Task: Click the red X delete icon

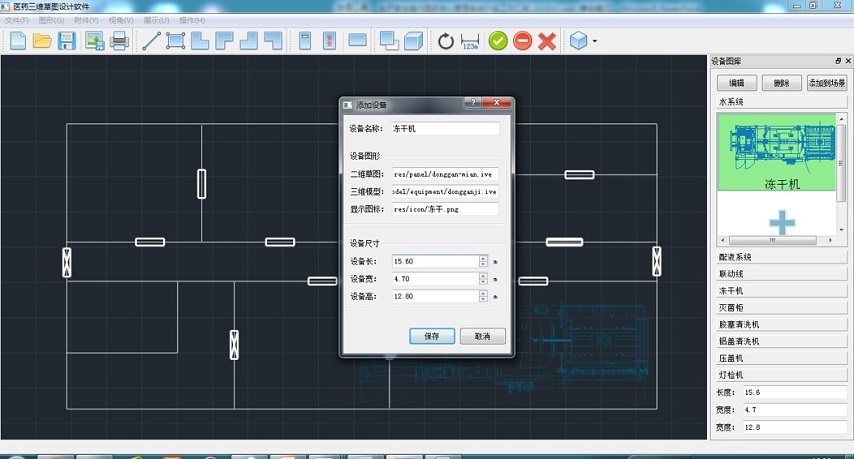Action: pos(547,41)
